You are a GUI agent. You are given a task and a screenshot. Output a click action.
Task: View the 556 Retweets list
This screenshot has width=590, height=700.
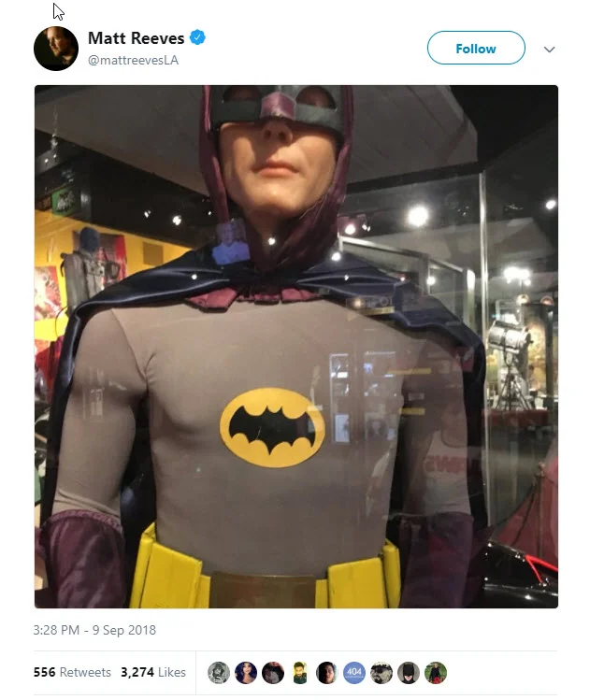(72, 672)
